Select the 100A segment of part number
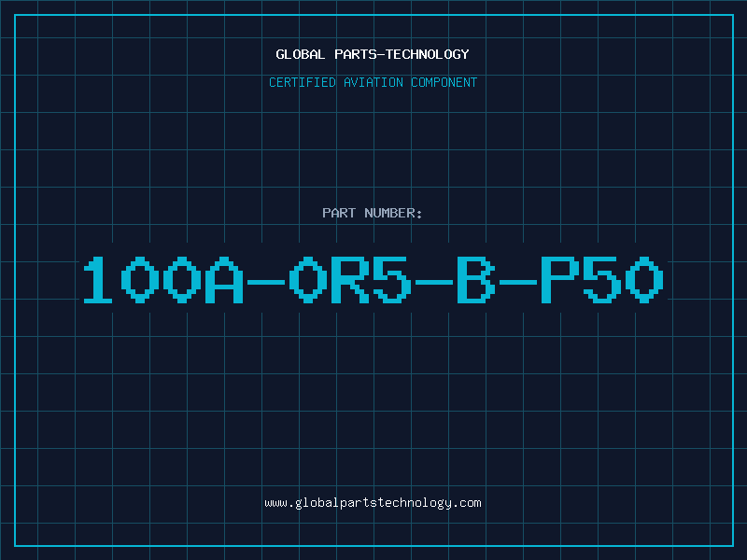The image size is (747, 560). click(163, 280)
